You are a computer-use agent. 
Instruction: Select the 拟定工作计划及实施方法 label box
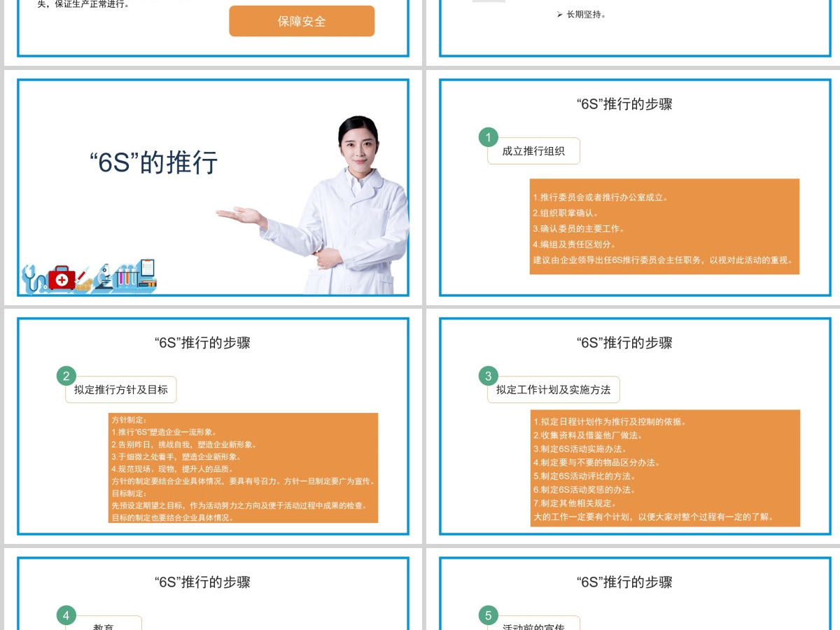pos(554,390)
